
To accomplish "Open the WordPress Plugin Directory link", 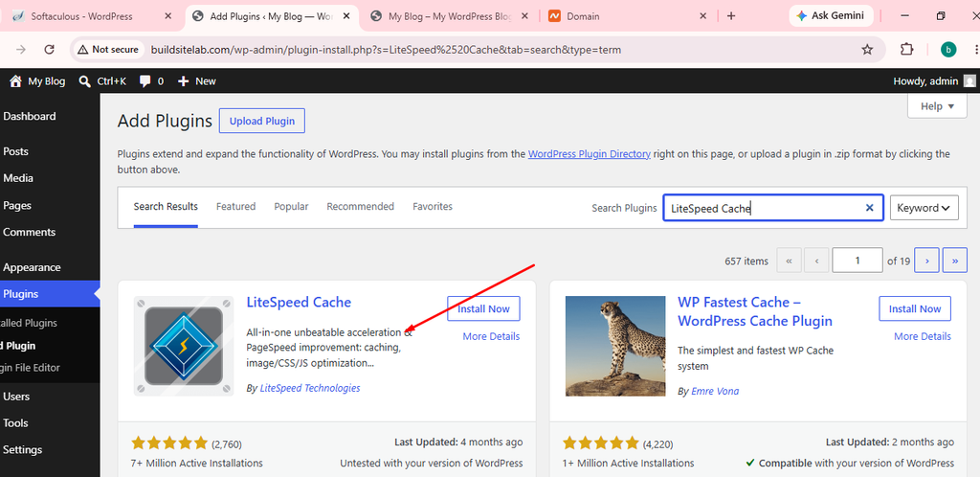I will (x=590, y=154).
